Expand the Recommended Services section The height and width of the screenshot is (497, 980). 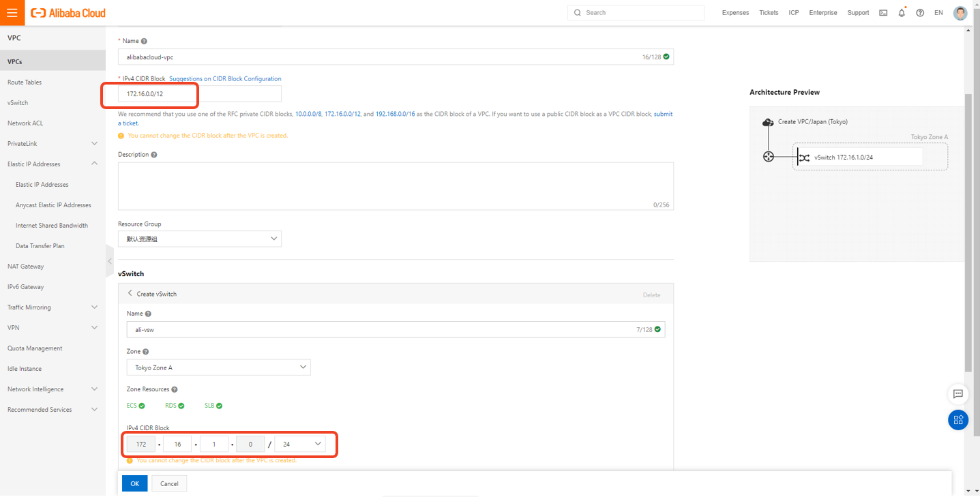94,409
